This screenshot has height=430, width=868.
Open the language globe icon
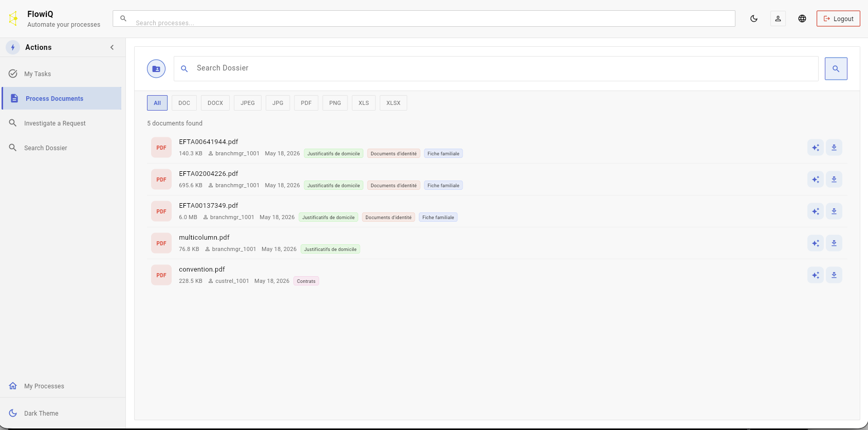coord(802,19)
